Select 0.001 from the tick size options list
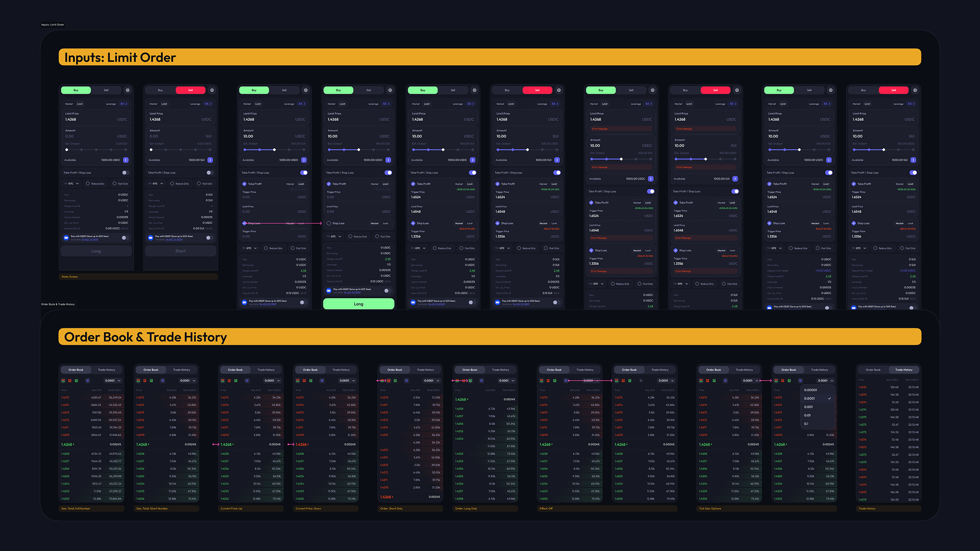 808,407
